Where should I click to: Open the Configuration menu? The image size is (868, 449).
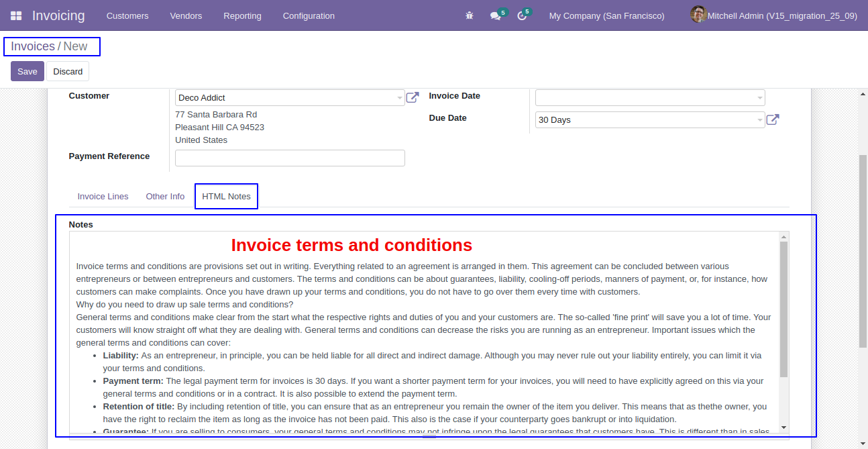click(309, 15)
